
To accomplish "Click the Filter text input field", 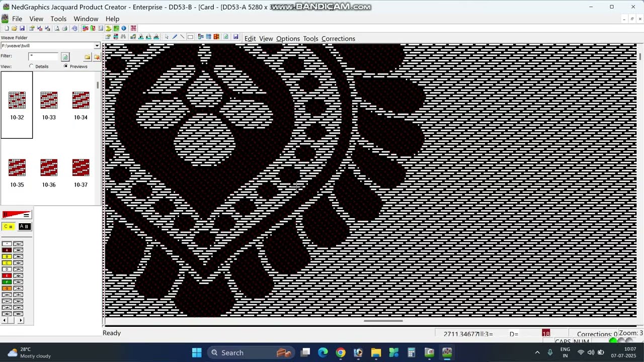I will coord(44,57).
